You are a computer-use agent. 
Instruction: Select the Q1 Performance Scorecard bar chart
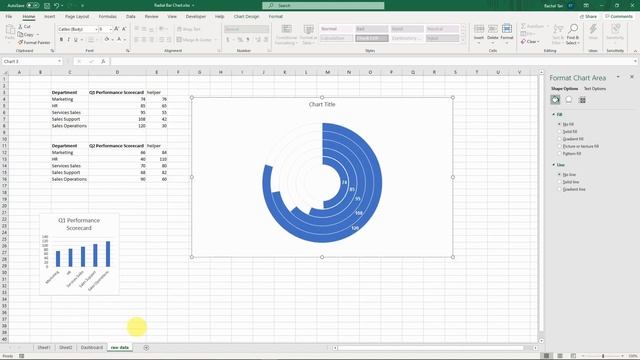[79, 253]
